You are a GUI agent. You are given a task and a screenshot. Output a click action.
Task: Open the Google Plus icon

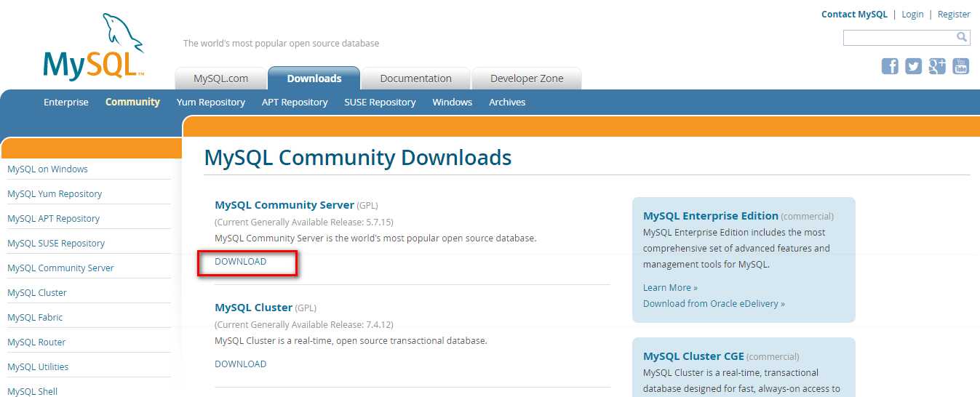point(937,66)
